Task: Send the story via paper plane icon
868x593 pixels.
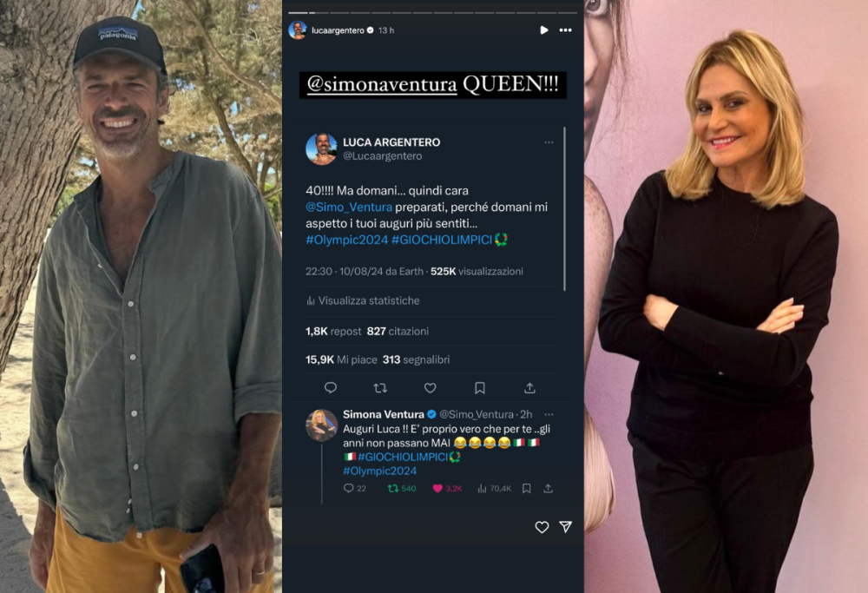Action: pos(565,527)
